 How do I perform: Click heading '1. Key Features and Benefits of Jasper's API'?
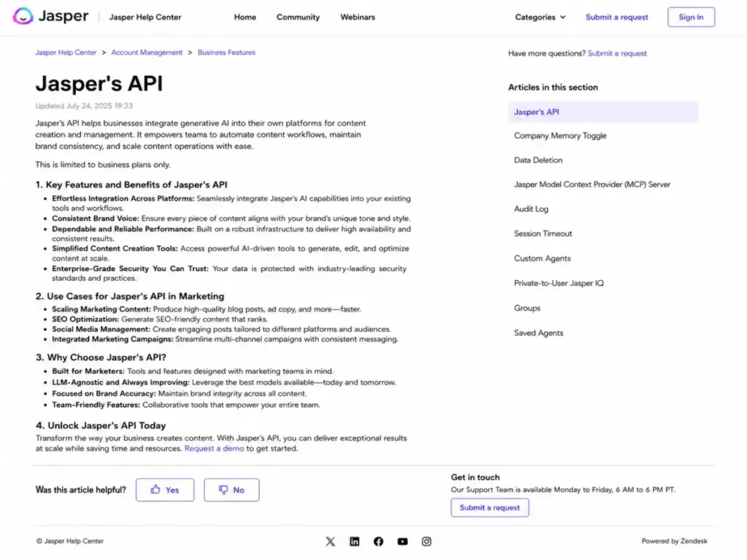[x=131, y=184]
